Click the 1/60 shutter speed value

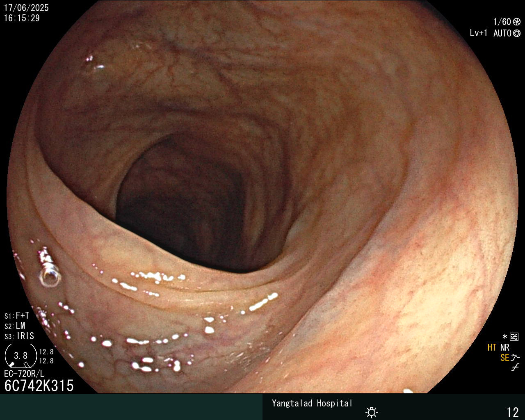[x=502, y=22]
